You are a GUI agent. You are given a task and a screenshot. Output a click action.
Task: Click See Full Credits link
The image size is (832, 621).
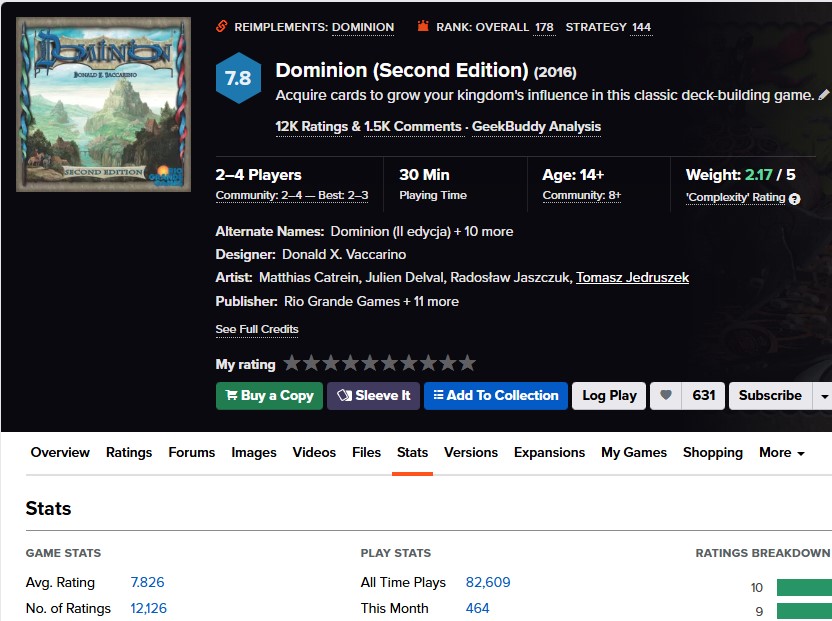point(257,329)
